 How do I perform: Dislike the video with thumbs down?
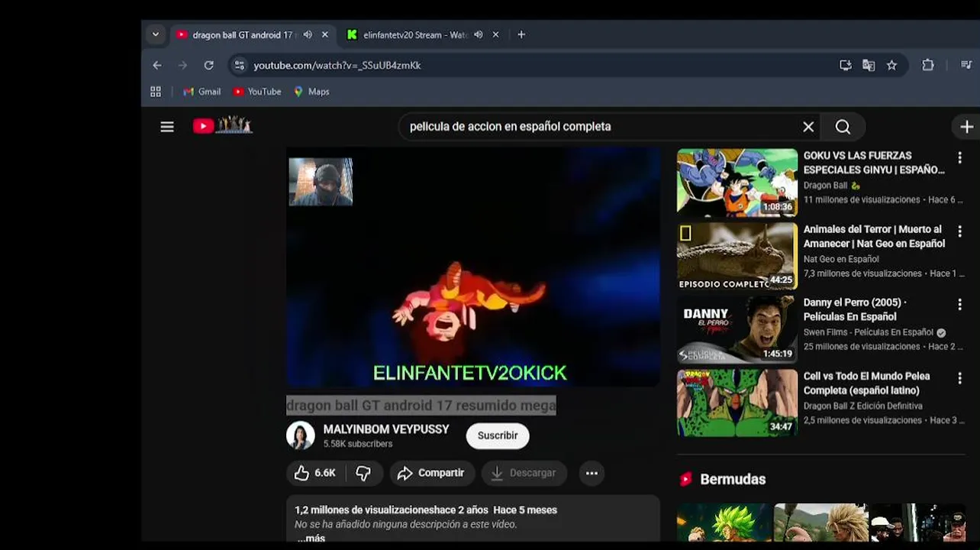click(364, 473)
